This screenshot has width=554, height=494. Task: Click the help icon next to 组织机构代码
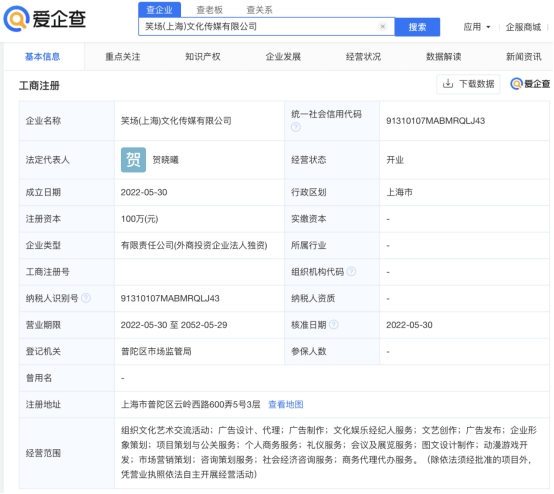pos(351,271)
